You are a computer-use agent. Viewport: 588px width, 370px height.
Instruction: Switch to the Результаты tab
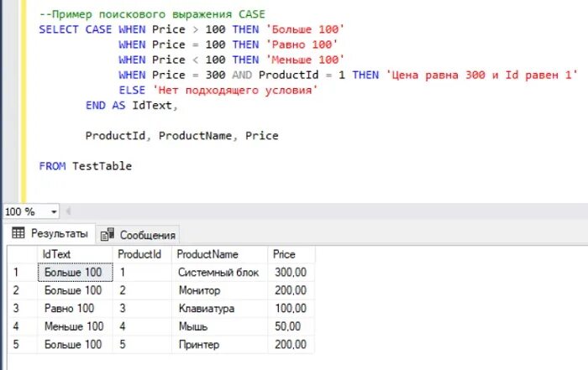pos(50,234)
